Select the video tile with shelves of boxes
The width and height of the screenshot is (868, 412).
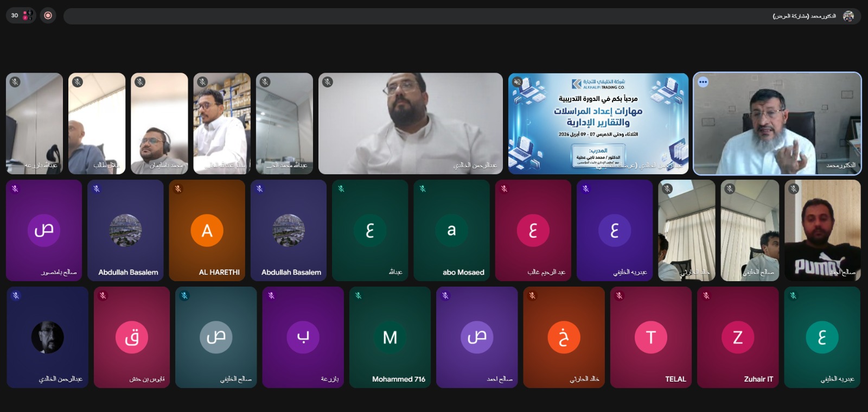222,124
